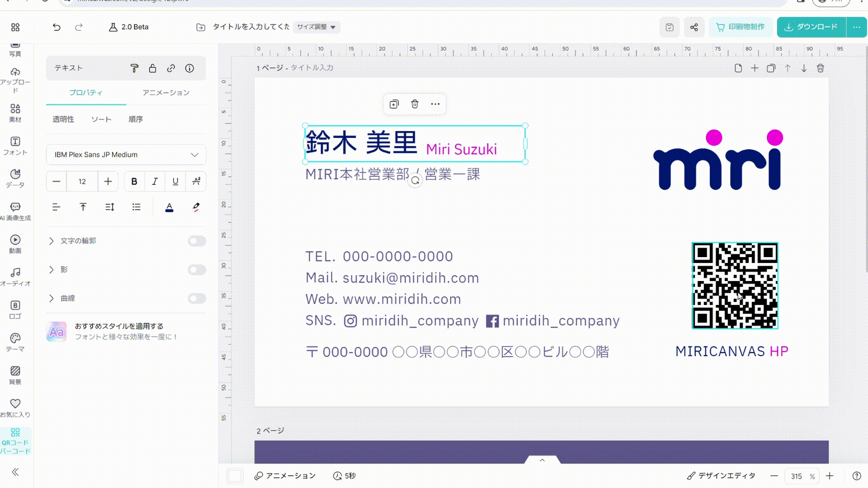Move page up arrow
The width and height of the screenshot is (868, 488).
788,68
